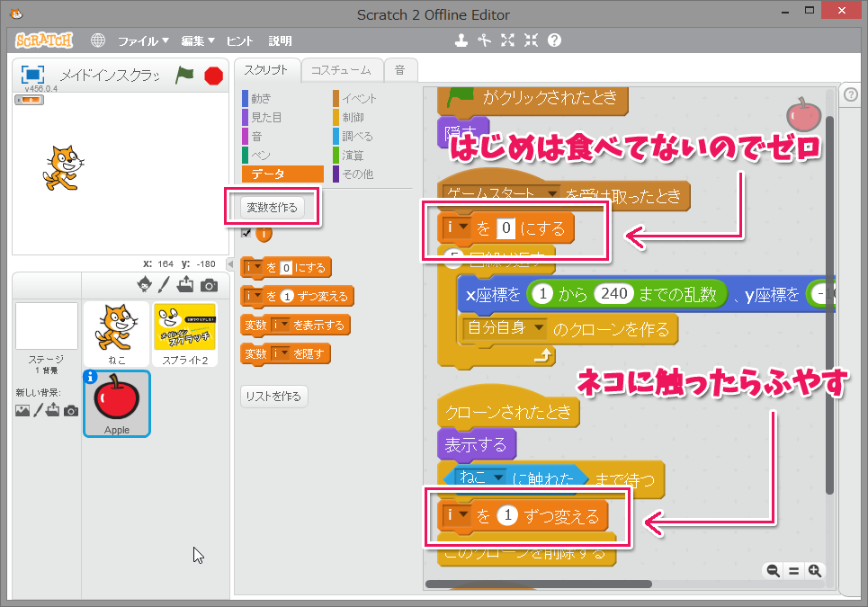Select 動き block category
This screenshot has width=868, height=607.
tap(282, 99)
